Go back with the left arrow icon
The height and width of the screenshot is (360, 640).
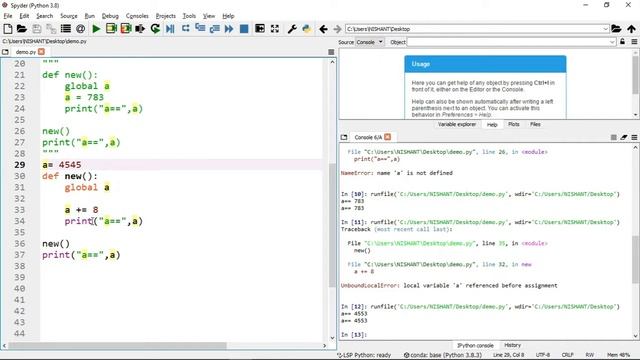[323, 29]
